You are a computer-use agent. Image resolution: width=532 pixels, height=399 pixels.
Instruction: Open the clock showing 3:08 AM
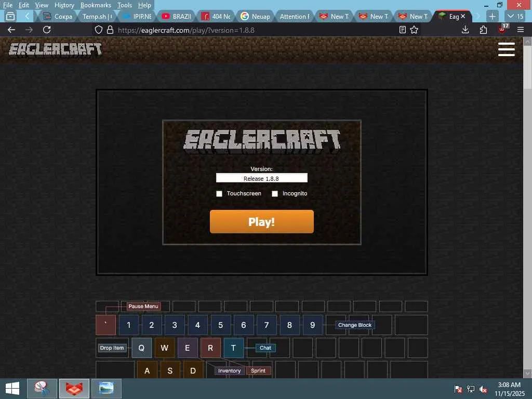[509, 389]
